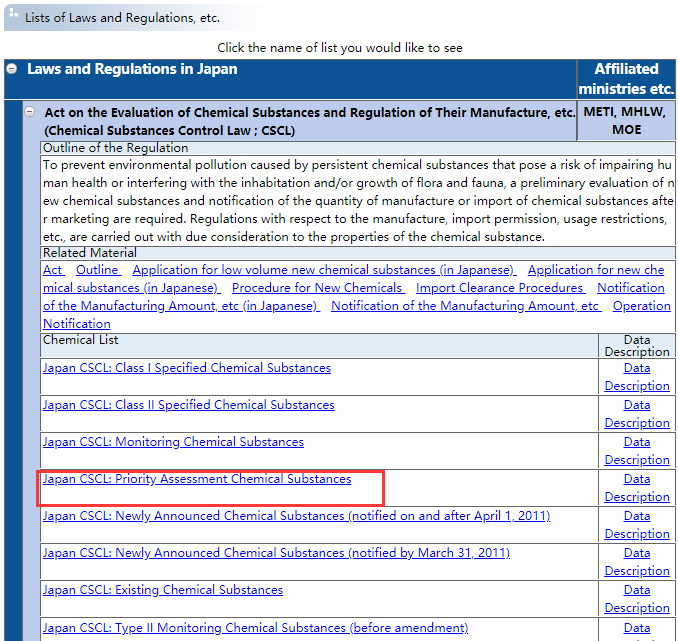
Task: Open Japan CSCL Existing Chemical Substances list
Action: tap(162, 590)
